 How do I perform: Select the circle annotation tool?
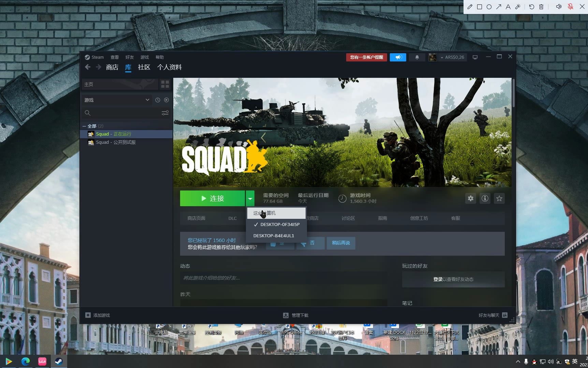point(489,7)
